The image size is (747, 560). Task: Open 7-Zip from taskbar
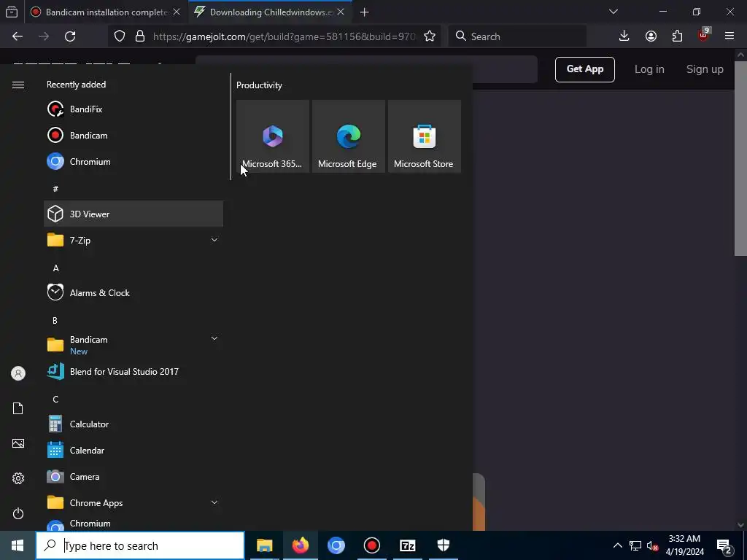(407, 545)
